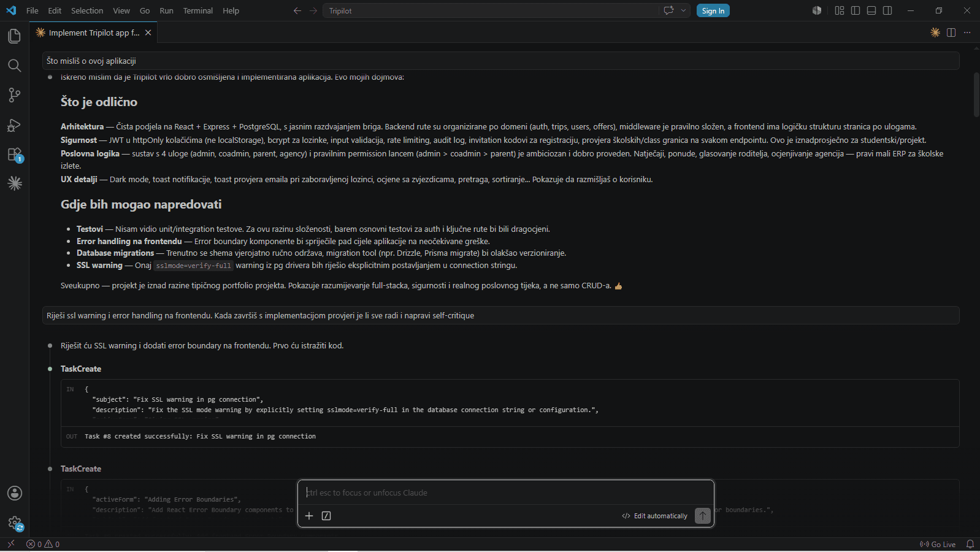Open the Terminal menu
The width and height of the screenshot is (980, 552).
(x=197, y=10)
